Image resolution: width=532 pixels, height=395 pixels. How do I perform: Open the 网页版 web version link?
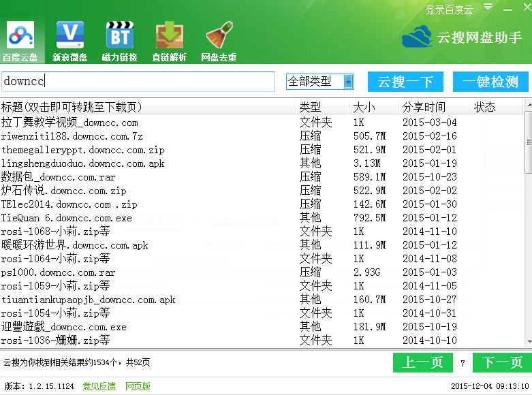click(x=138, y=386)
